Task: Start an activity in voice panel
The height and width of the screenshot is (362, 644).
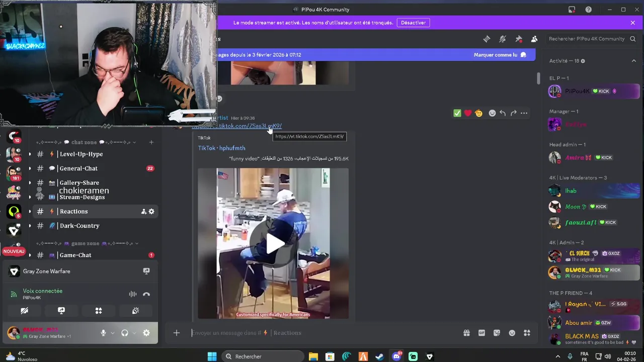Action: 99,311
